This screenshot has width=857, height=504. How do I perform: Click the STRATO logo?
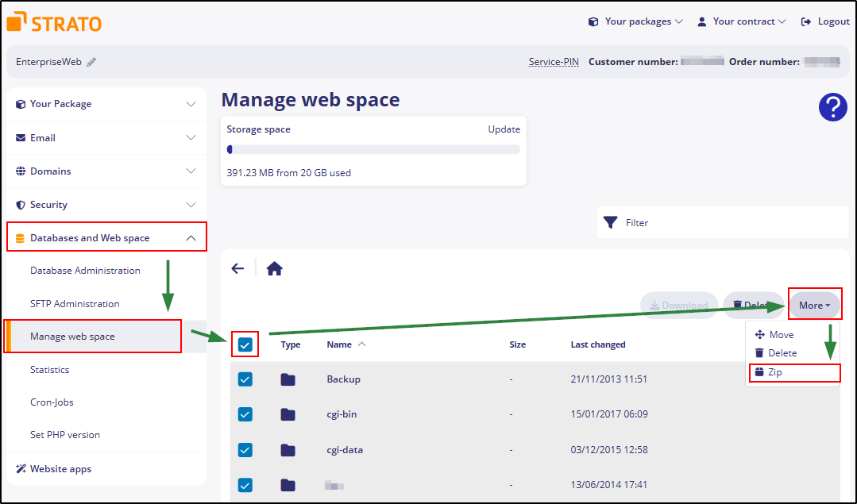[x=54, y=22]
